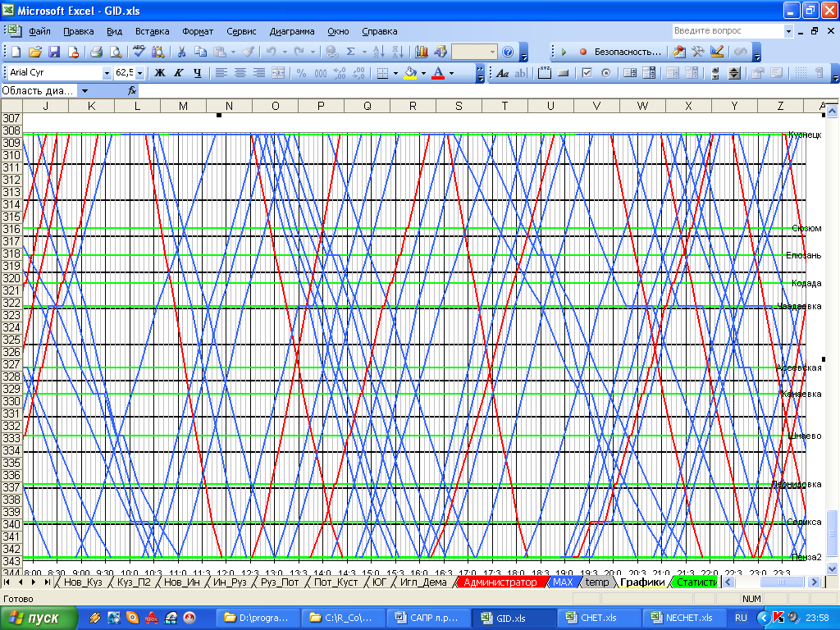The width and height of the screenshot is (840, 630).
Task: Open the Правка menu
Action: 78,32
